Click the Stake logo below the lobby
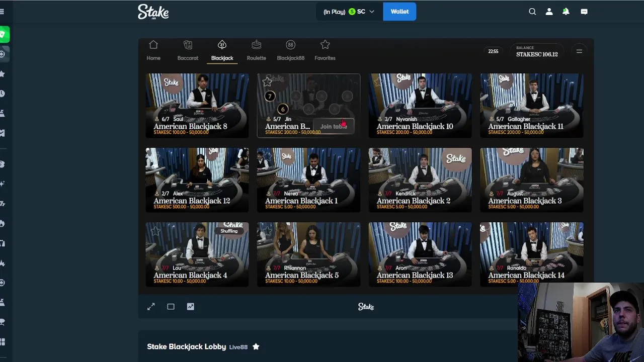This screenshot has width=644, height=362. (366, 307)
